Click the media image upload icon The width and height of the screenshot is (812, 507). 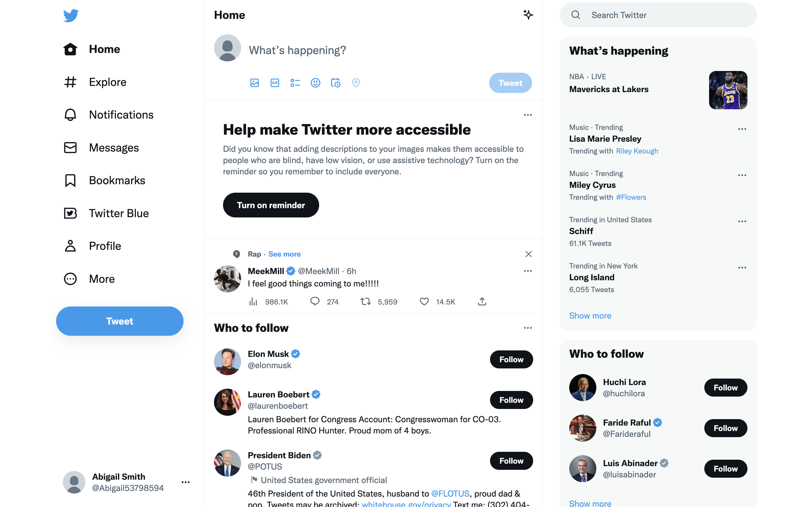254,83
